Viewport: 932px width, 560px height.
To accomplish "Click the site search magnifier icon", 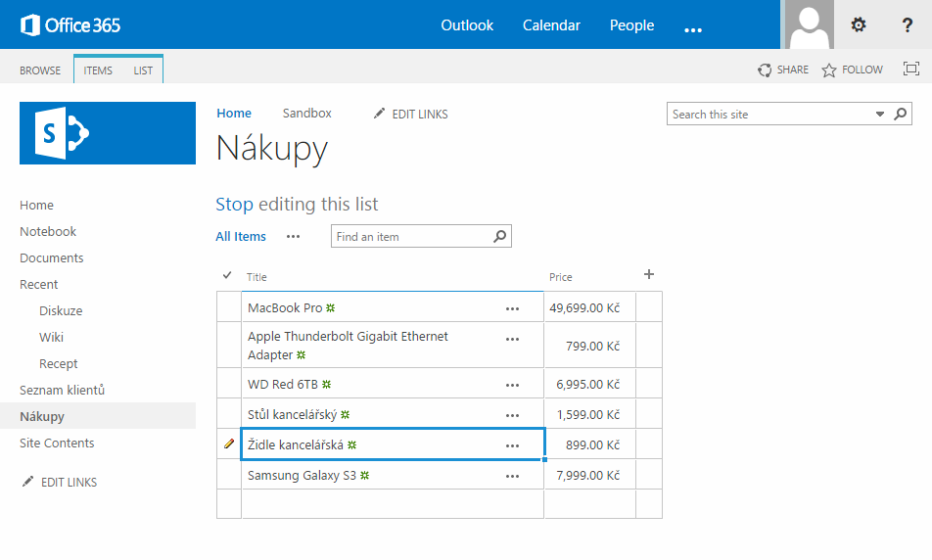I will tap(901, 114).
